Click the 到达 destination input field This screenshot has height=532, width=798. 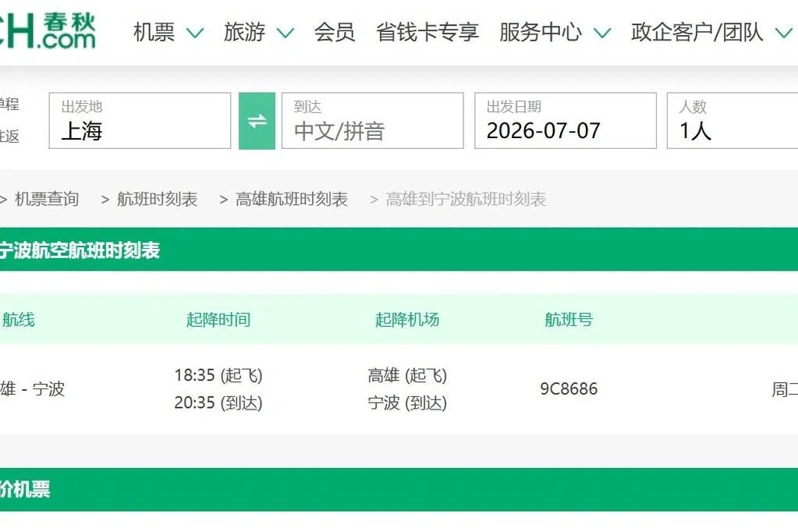[373, 121]
